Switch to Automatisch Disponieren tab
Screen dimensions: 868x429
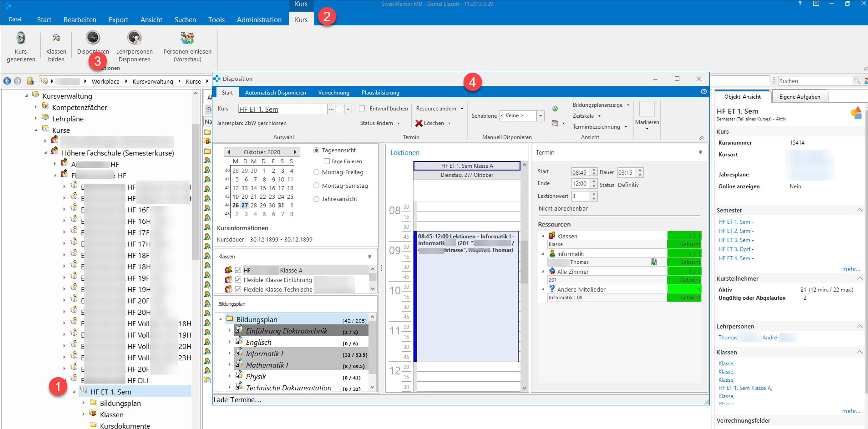click(x=275, y=93)
